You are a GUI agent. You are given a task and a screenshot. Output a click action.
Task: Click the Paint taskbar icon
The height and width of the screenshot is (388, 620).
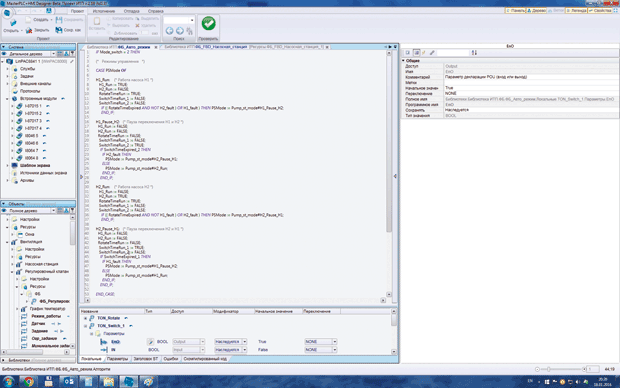coord(148,381)
